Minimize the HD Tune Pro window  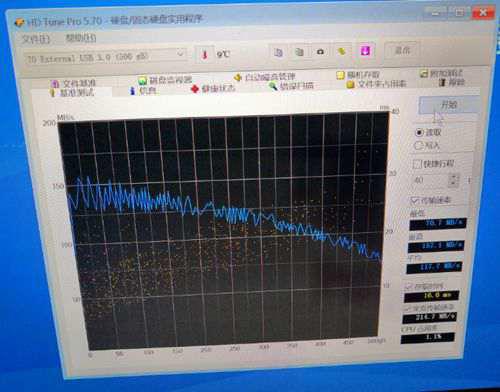pos(435,13)
